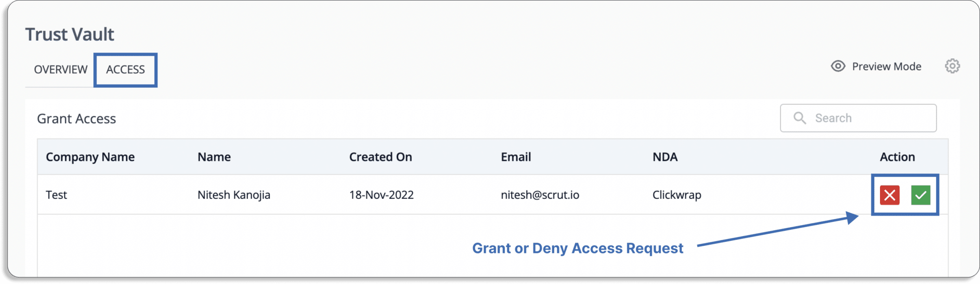Click the magnifier icon in Search box

(x=800, y=118)
